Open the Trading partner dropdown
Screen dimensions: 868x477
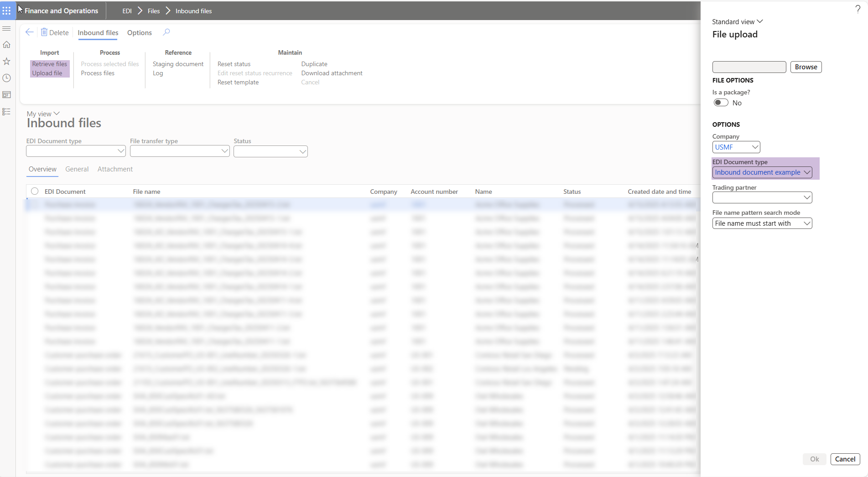point(806,197)
